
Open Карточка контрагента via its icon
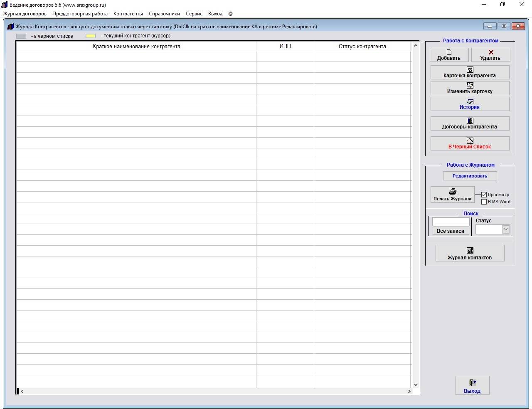click(470, 69)
